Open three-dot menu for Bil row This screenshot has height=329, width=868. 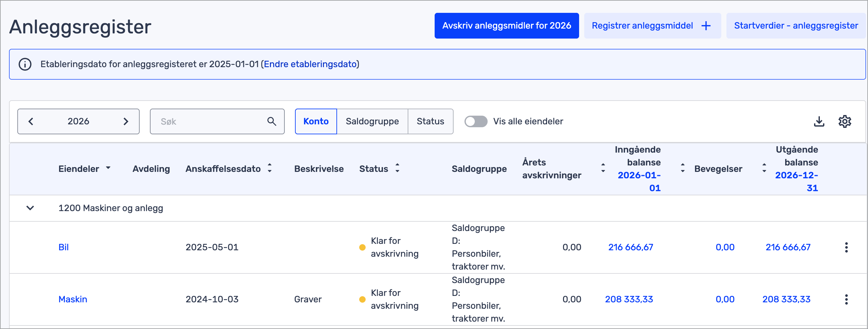coord(846,247)
